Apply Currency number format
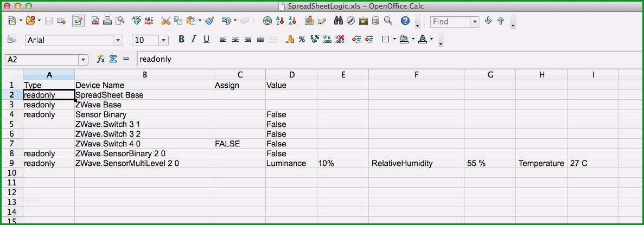 (290, 40)
